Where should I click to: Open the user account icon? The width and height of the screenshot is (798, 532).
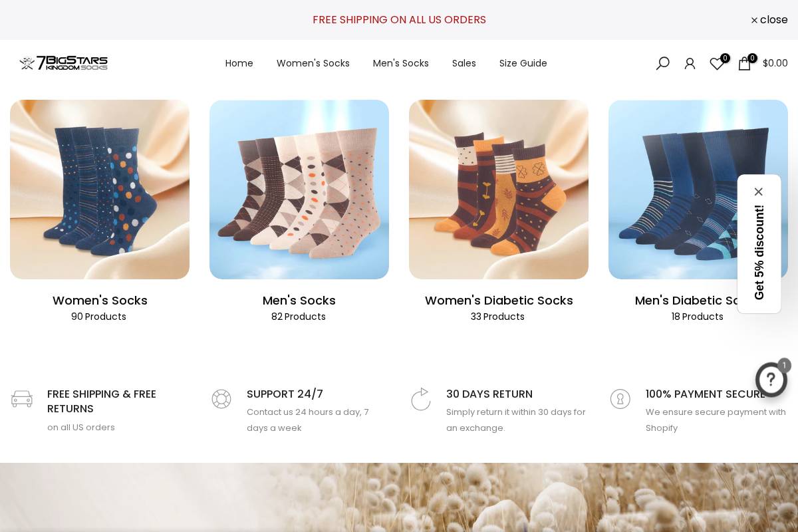pos(690,63)
